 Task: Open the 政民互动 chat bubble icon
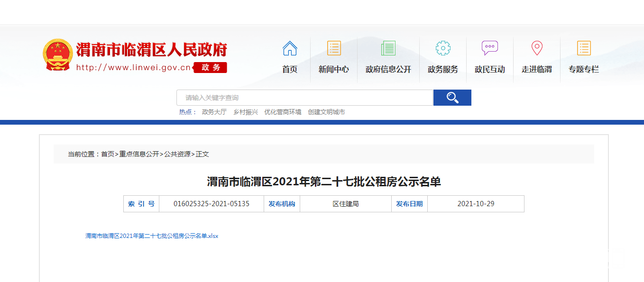pos(489,48)
